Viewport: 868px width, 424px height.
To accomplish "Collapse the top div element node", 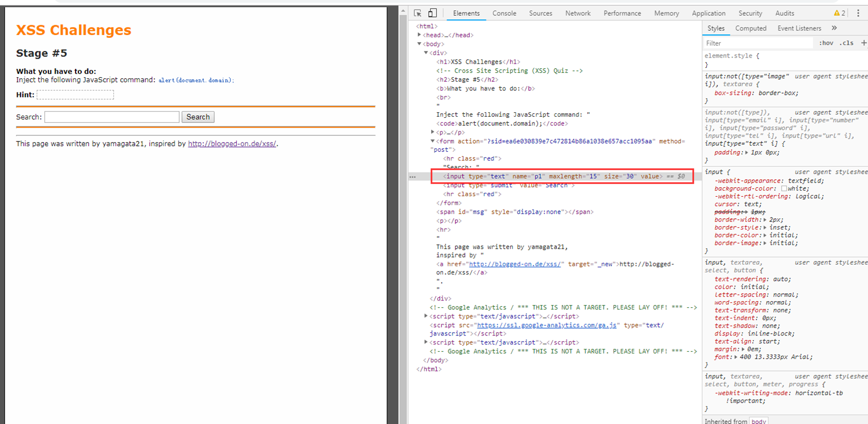I will (426, 53).
